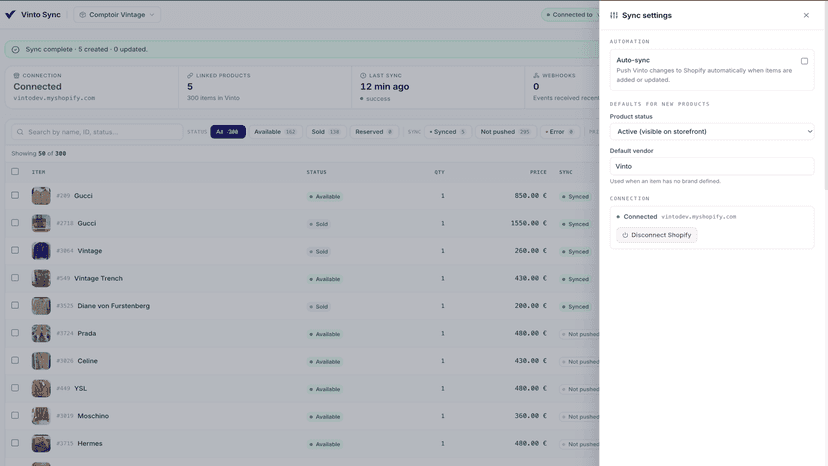Screen dimensions: 828x466
Task: Filter by Available status
Action: [275, 132]
